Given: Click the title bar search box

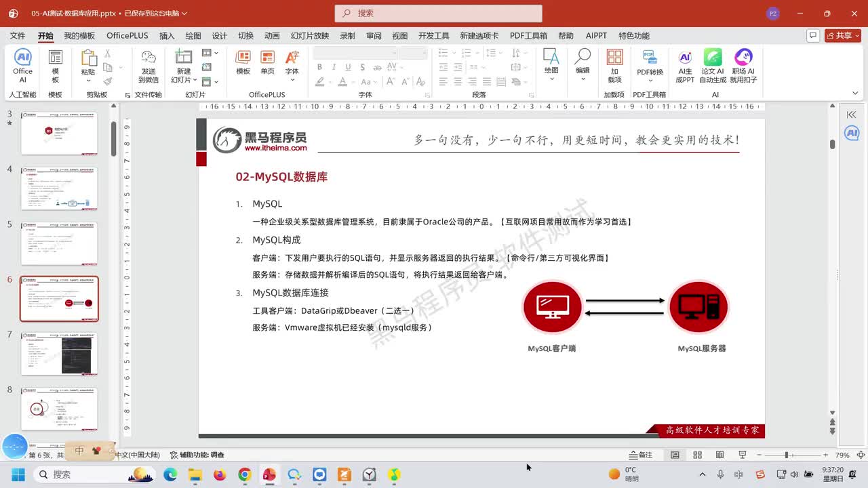Looking at the screenshot, I should (x=438, y=13).
